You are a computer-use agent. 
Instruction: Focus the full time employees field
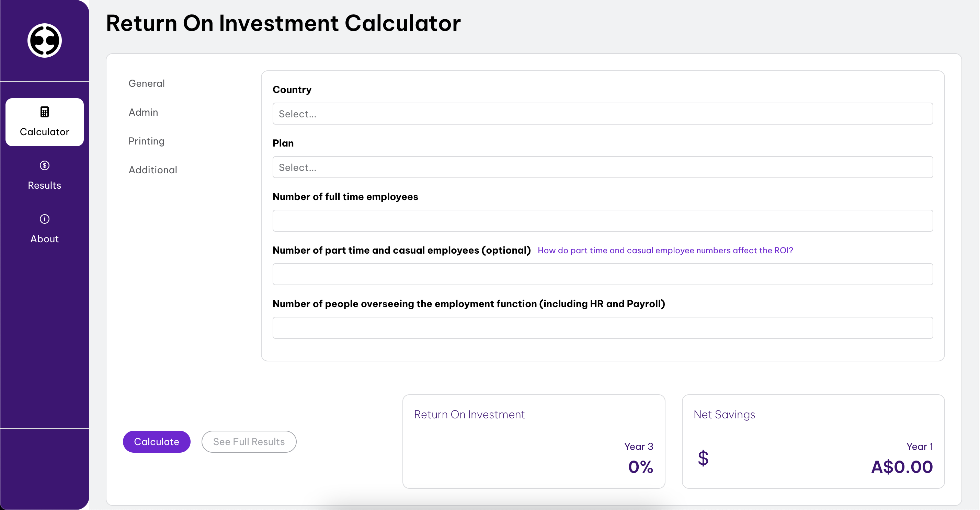click(603, 221)
